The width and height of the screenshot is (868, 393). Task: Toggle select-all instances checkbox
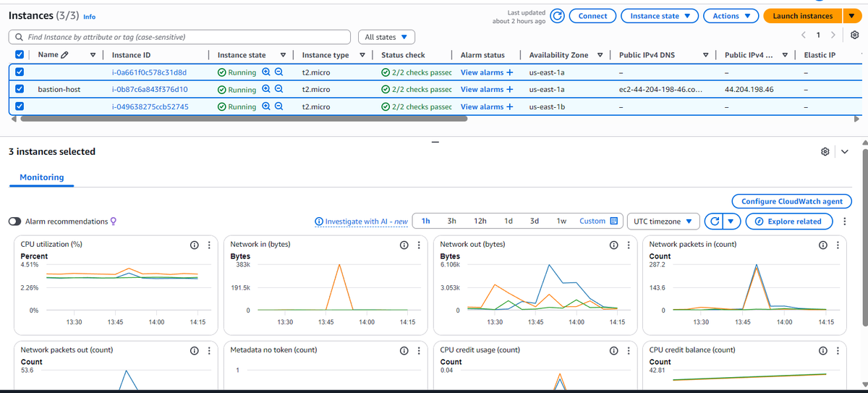click(x=20, y=55)
